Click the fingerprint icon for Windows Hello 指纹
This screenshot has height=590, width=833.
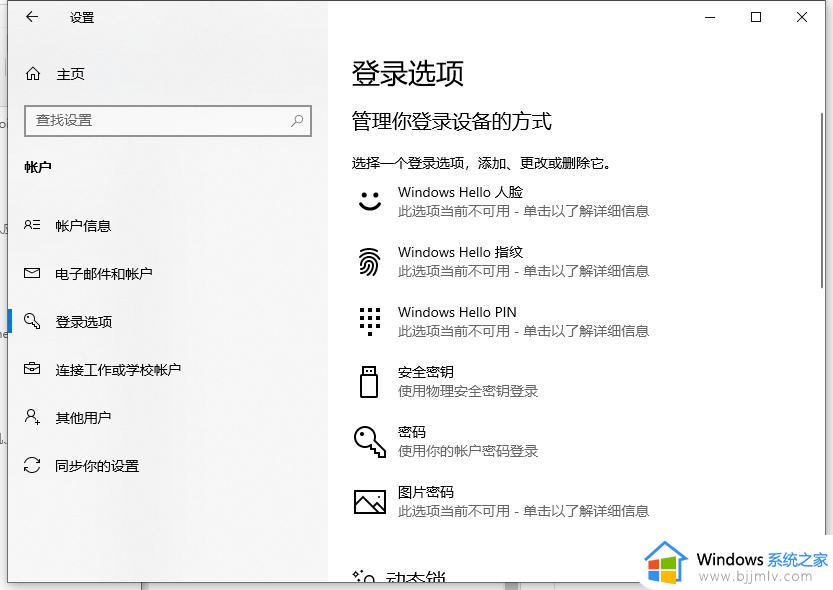[x=370, y=262]
